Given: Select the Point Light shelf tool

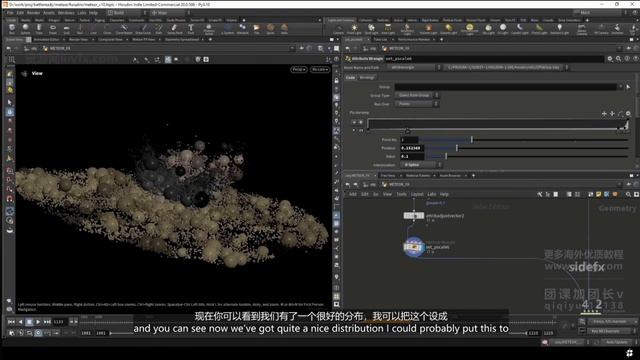Looking at the screenshot, I should point(354,29).
